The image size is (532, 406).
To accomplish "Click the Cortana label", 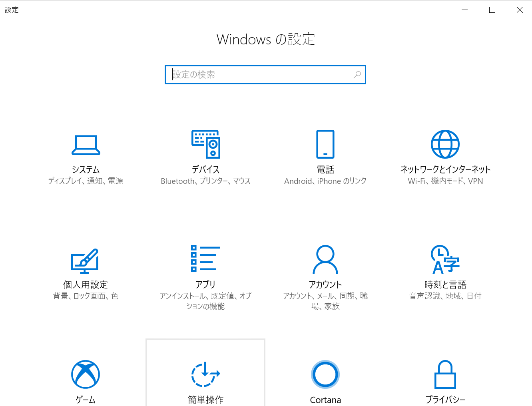I will click(x=325, y=400).
